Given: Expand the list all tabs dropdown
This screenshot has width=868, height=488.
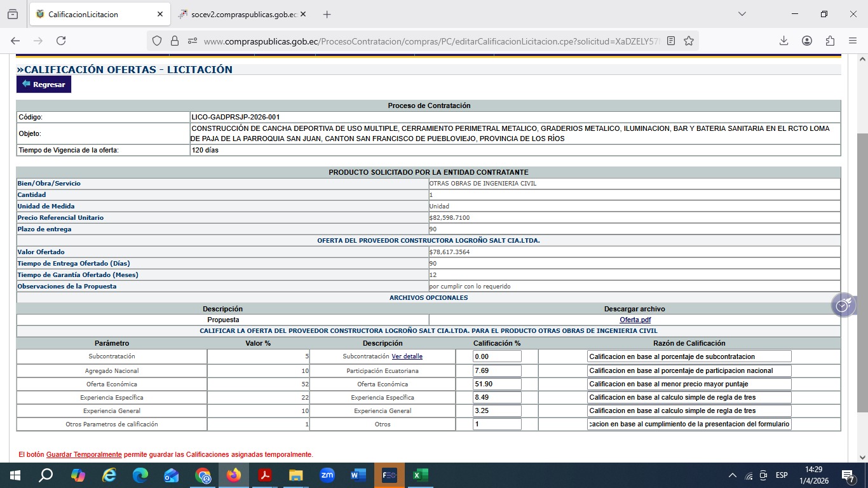Looking at the screenshot, I should point(742,14).
